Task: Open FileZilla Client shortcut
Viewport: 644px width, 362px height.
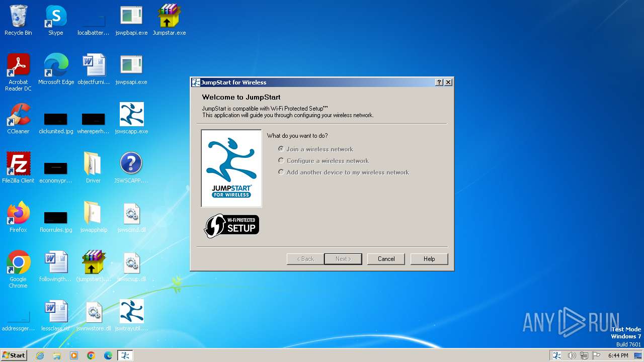Action: (x=18, y=168)
